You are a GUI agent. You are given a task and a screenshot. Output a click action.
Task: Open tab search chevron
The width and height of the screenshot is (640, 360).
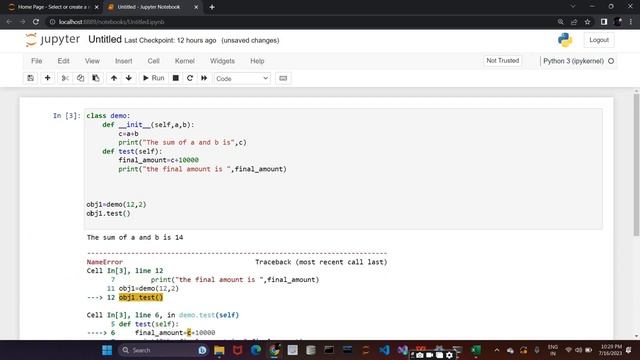point(573,7)
